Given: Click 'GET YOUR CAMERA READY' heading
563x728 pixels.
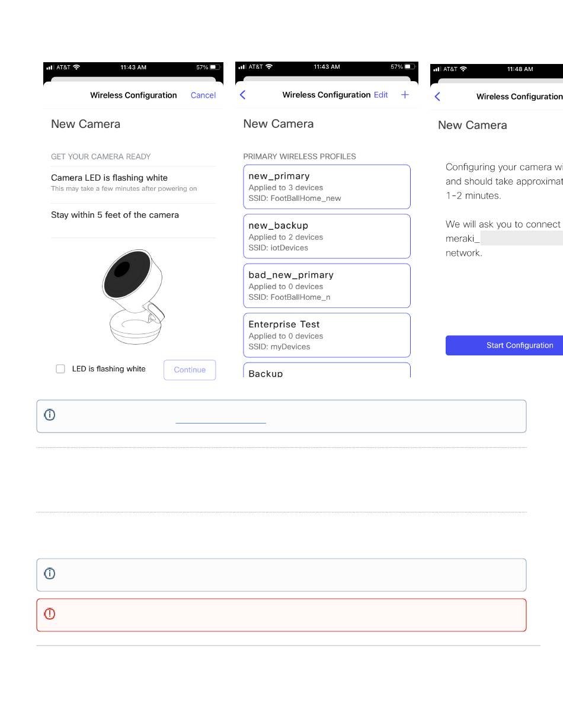Looking at the screenshot, I should pos(101,157).
